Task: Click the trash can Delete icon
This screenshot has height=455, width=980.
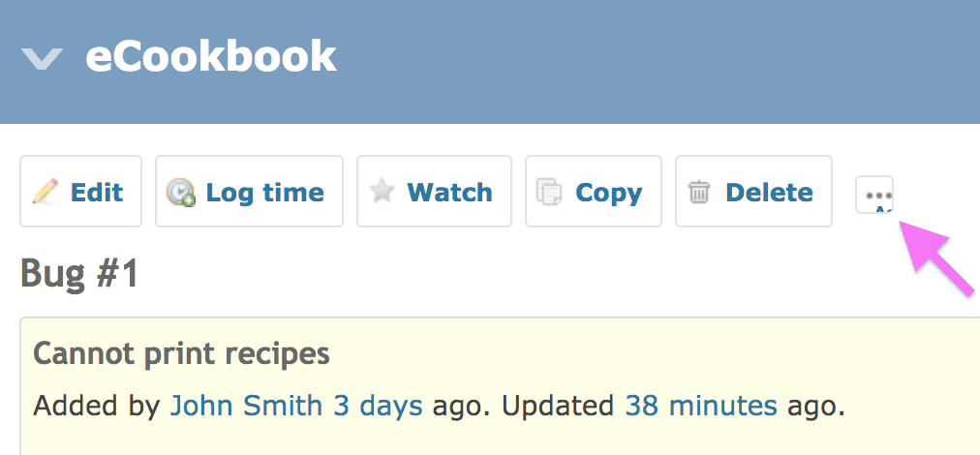Action: [x=699, y=192]
